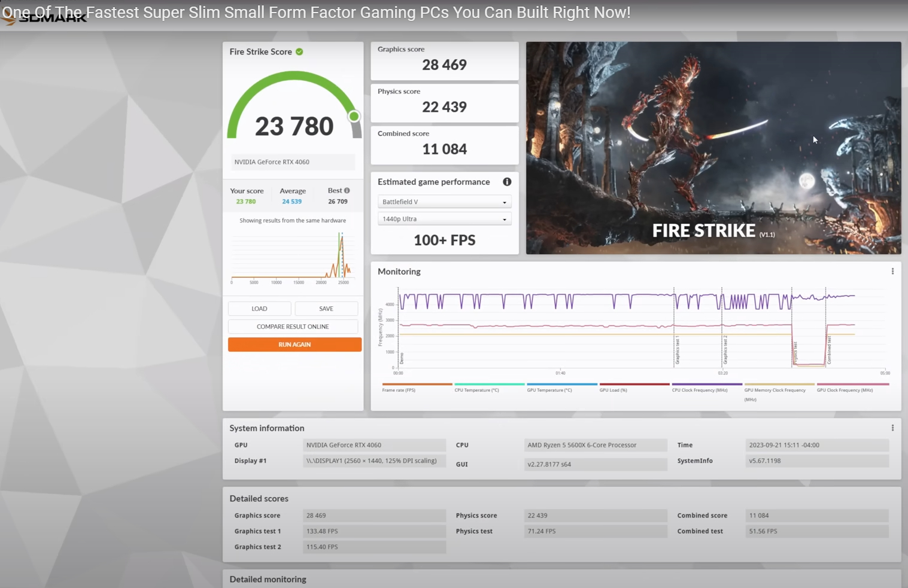Viewport: 908px width, 588px height.
Task: Open the System information three-dot menu
Action: coord(892,428)
